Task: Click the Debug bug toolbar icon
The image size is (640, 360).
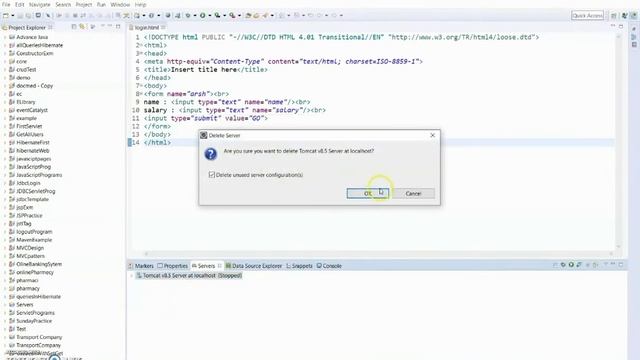Action: (188, 16)
